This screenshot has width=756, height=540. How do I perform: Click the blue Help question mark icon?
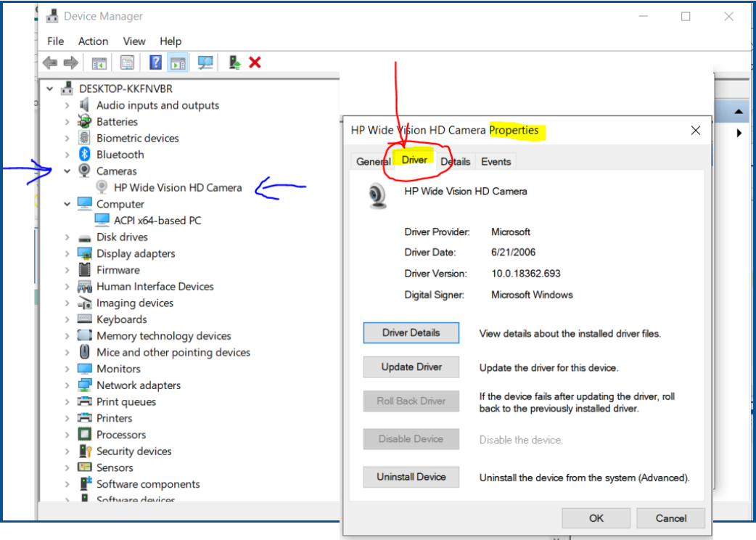tap(155, 62)
